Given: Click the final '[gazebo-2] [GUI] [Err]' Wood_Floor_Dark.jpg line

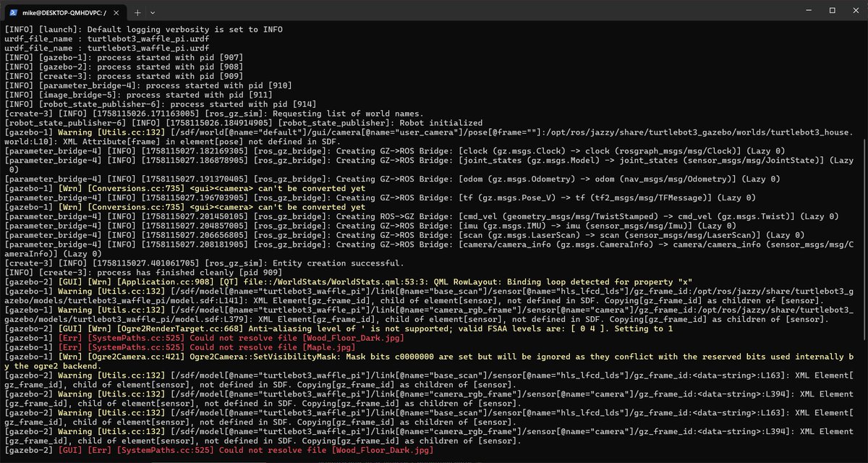Looking at the screenshot, I should [x=219, y=451].
